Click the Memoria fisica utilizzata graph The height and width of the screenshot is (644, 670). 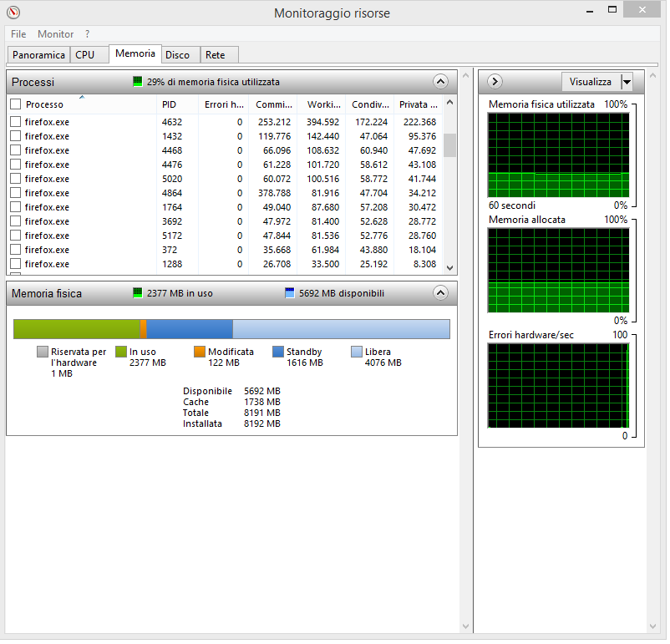[561, 155]
